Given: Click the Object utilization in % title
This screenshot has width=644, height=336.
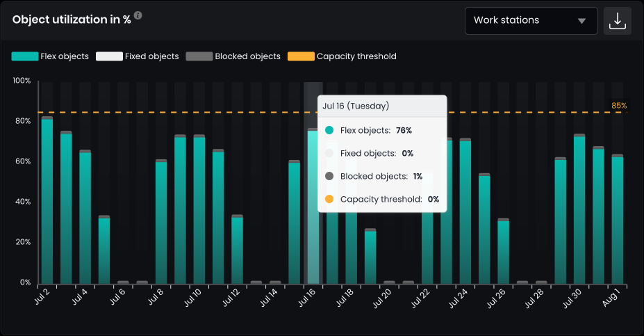Looking at the screenshot, I should pyautogui.click(x=72, y=19).
